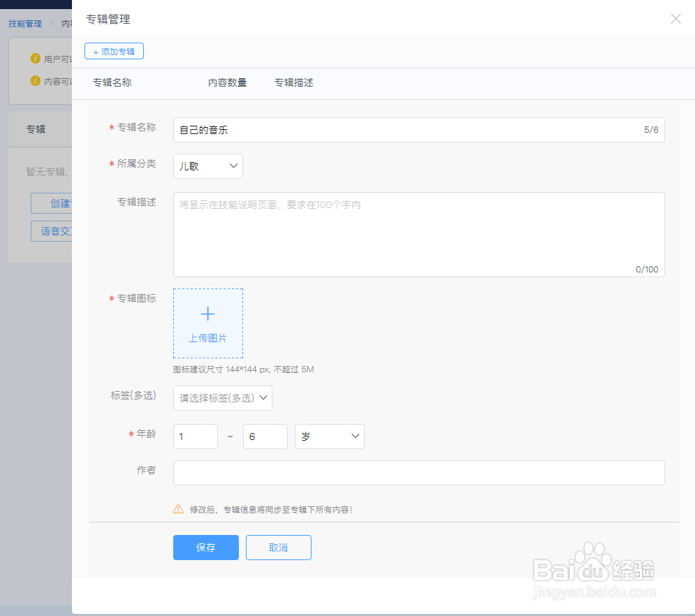The height and width of the screenshot is (616, 695).
Task: Click the warning triangle icon before sync notice
Action: [178, 510]
